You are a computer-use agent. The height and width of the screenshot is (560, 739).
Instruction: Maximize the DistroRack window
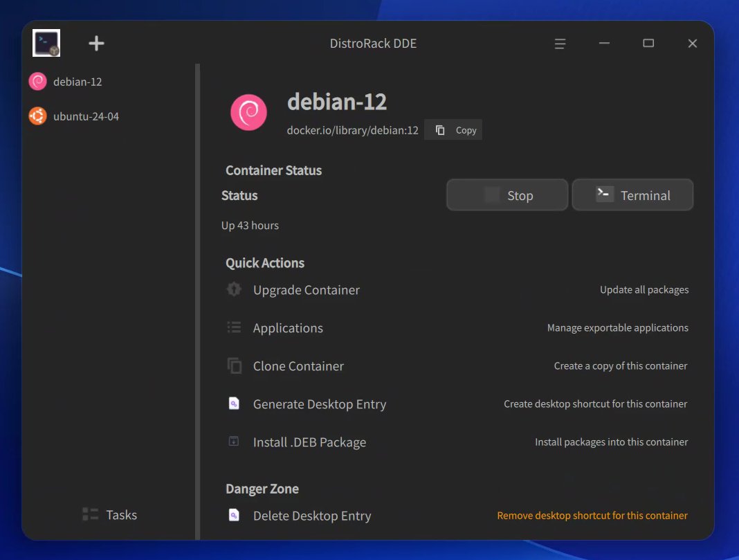[648, 43]
